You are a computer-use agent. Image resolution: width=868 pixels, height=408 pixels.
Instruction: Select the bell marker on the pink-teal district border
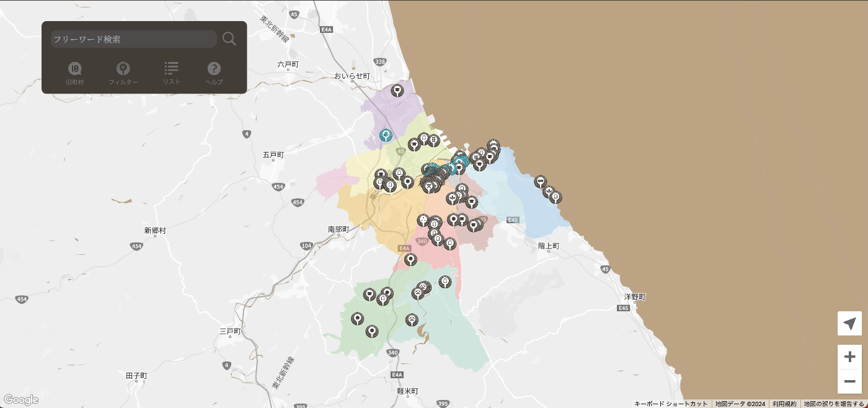coord(445,282)
